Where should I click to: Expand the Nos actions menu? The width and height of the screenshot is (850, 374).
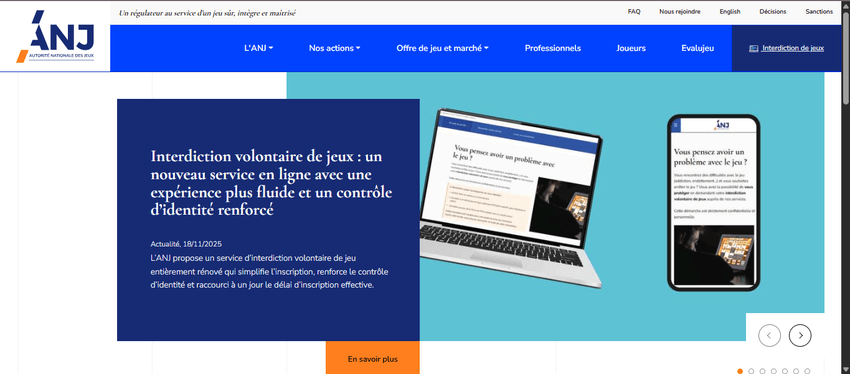point(334,48)
